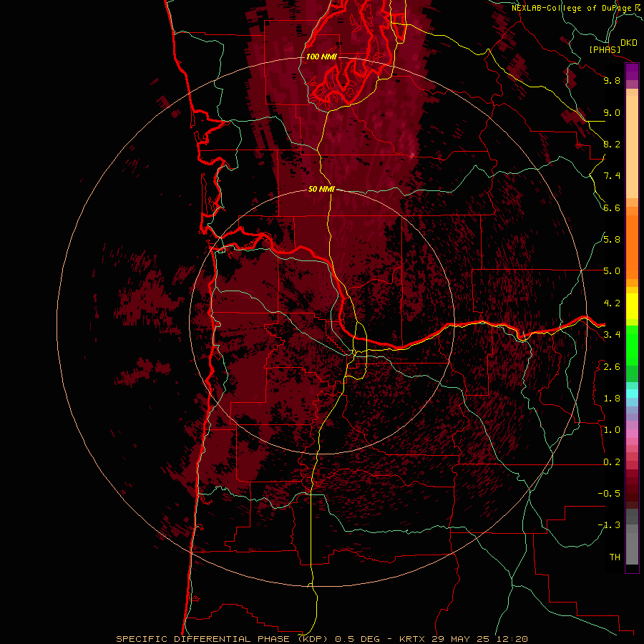Click the 2.6 legend value
Image resolution: width=644 pixels, height=644 pixels.
click(612, 367)
